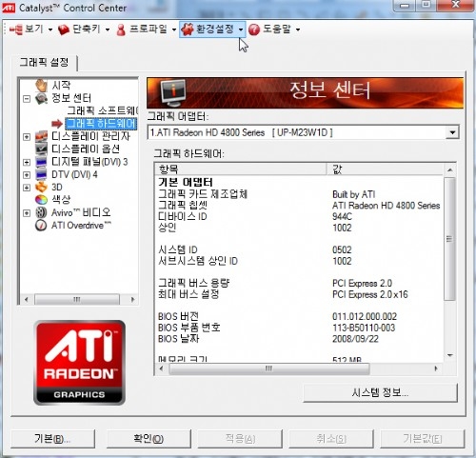This screenshot has height=458, width=476.
Task: Click the 디바이스 ID value 944C
Action: coord(342,216)
